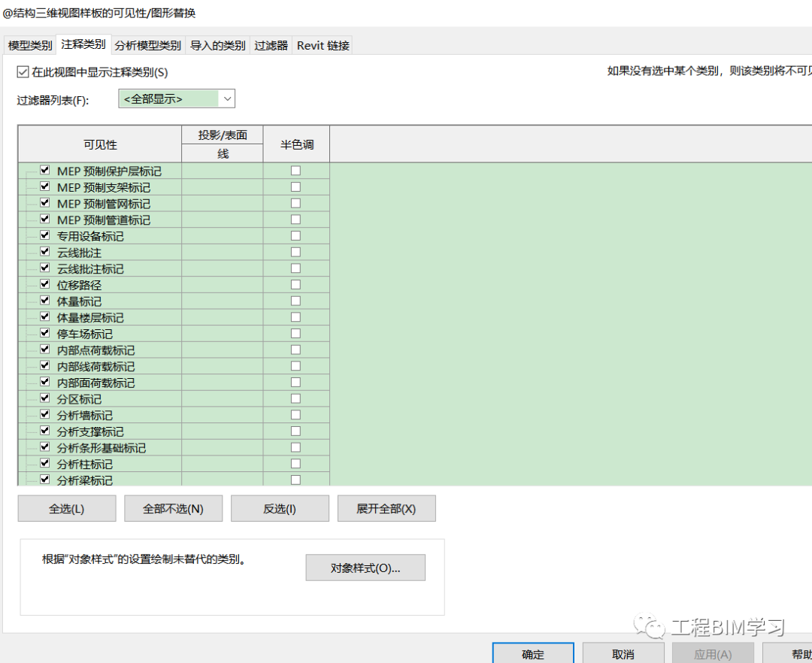Select the MEP 预制管道标记 row label
Image resolution: width=812 pixels, height=663 pixels.
click(x=104, y=220)
